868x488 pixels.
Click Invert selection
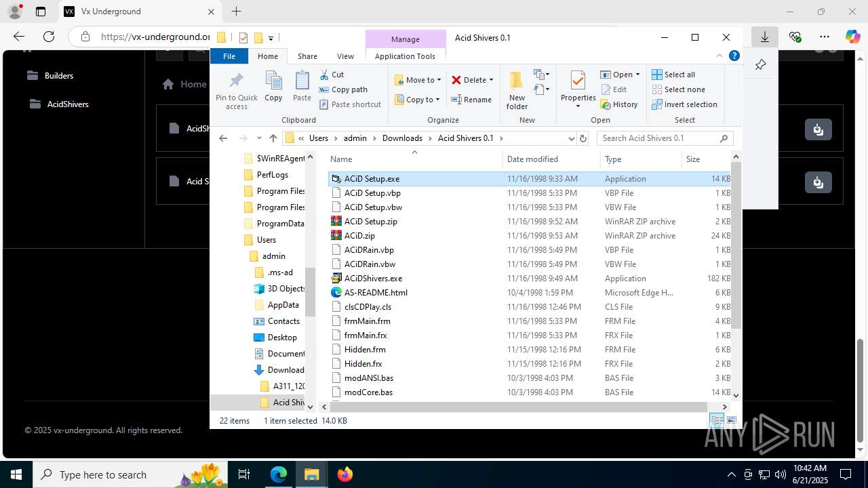pyautogui.click(x=684, y=104)
